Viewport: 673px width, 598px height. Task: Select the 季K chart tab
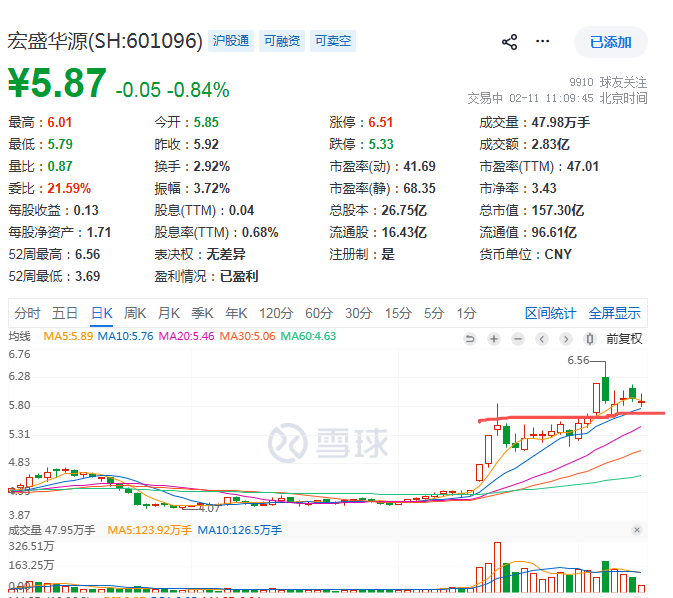point(202,313)
